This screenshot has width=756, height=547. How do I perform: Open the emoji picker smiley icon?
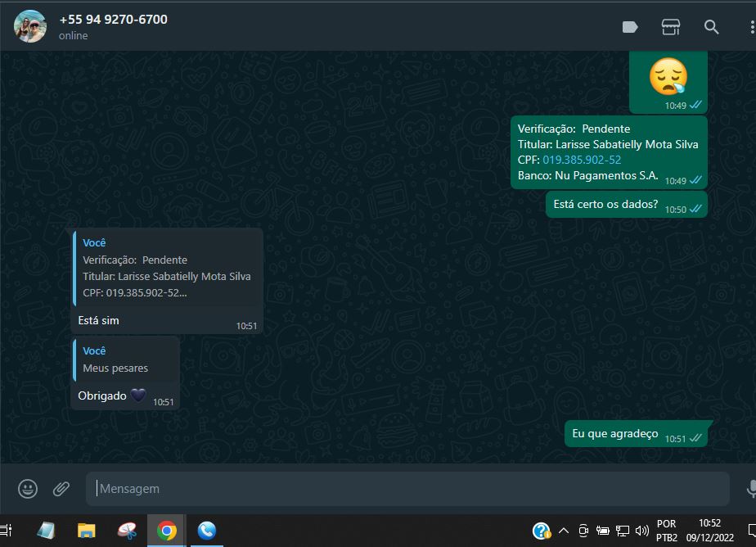pos(28,489)
